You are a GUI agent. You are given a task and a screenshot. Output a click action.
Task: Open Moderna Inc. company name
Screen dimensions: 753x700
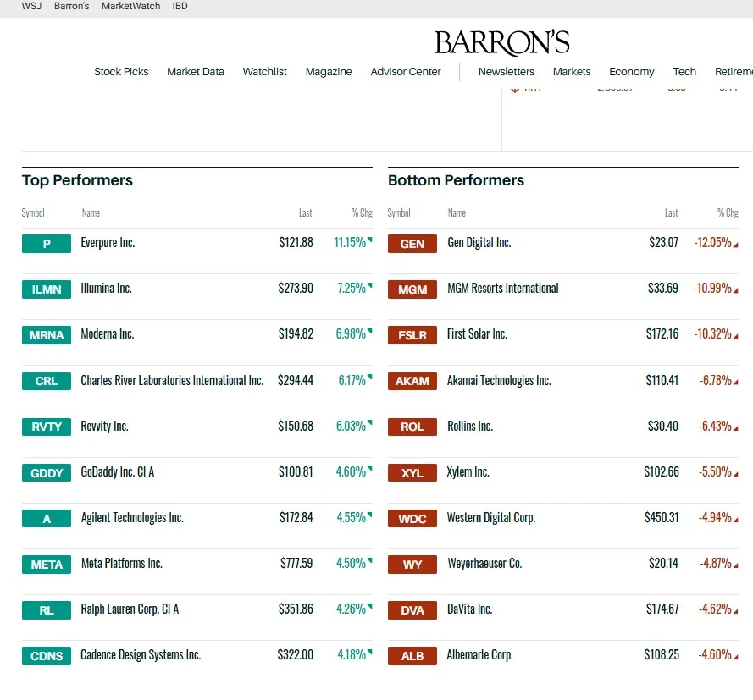107,334
